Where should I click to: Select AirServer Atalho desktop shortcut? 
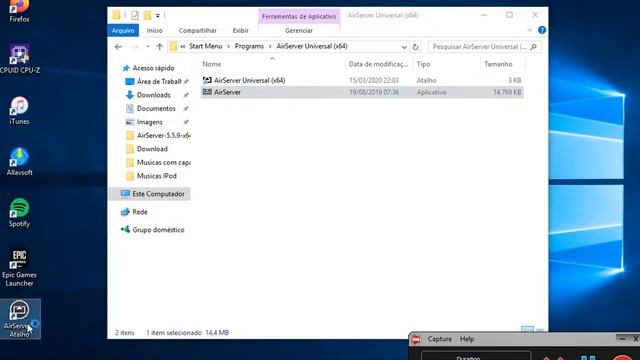(19, 319)
